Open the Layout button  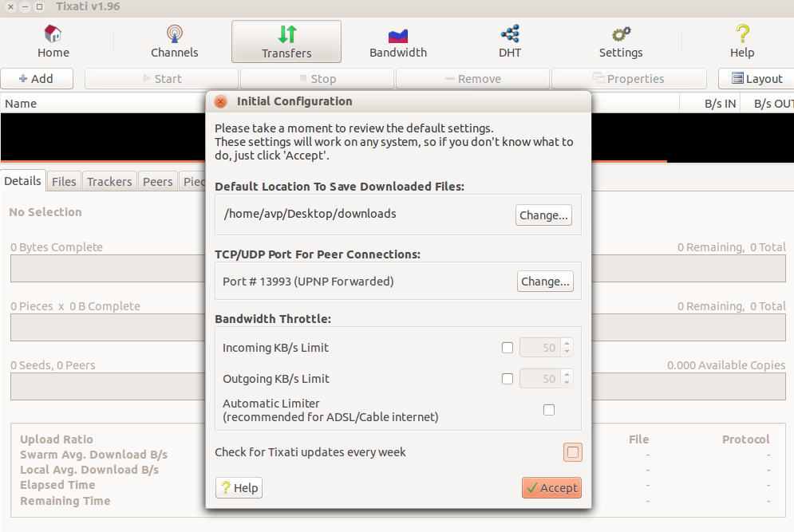click(x=756, y=78)
